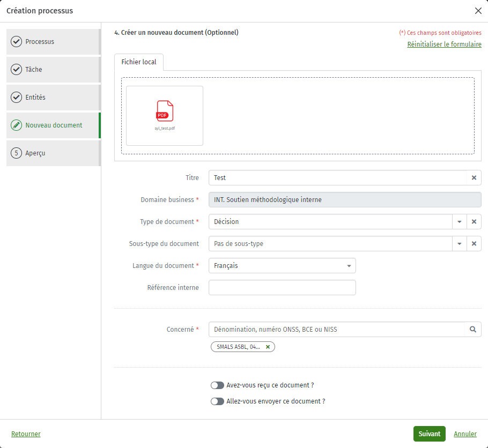Viewport: 488px width, 448px height.
Task: Remove the SMALS ASBL tag
Action: click(268, 347)
